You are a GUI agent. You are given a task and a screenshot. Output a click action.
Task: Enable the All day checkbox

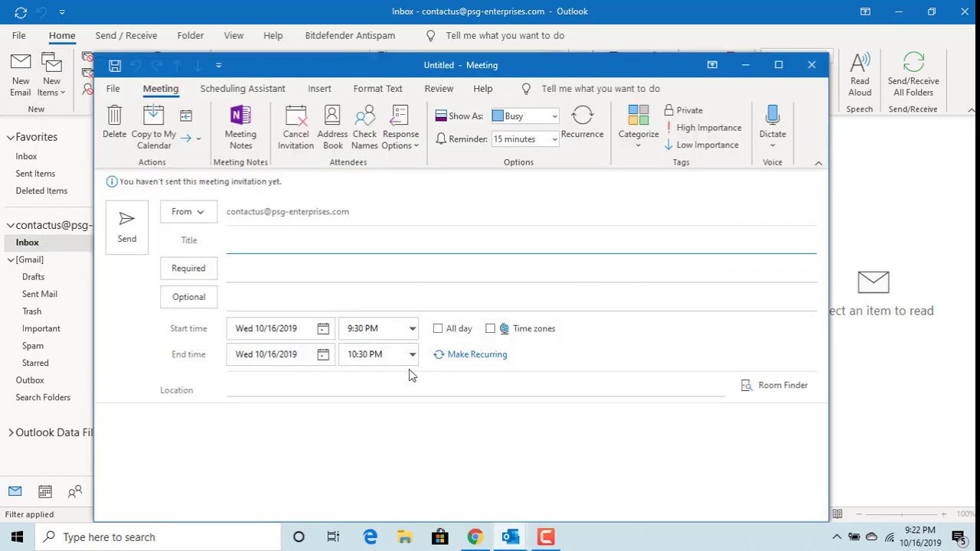pyautogui.click(x=438, y=328)
